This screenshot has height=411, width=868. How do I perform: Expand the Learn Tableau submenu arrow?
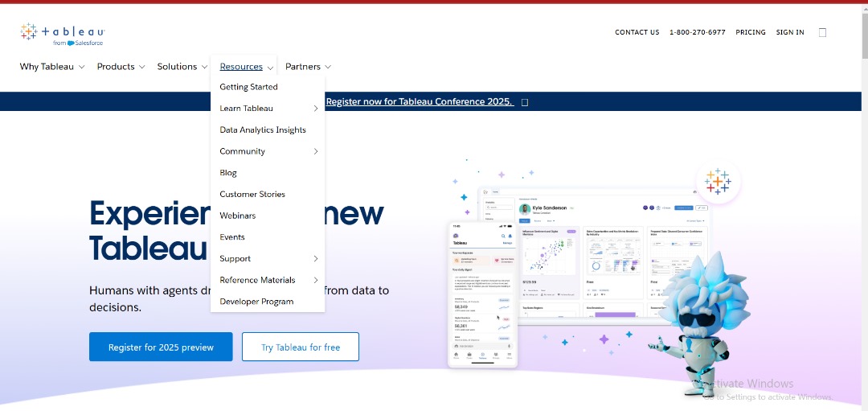pos(316,109)
